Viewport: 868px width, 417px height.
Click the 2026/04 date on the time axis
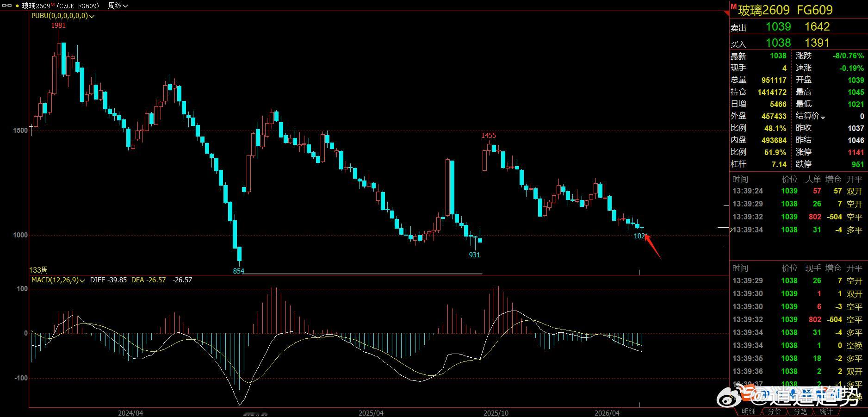coord(607,413)
